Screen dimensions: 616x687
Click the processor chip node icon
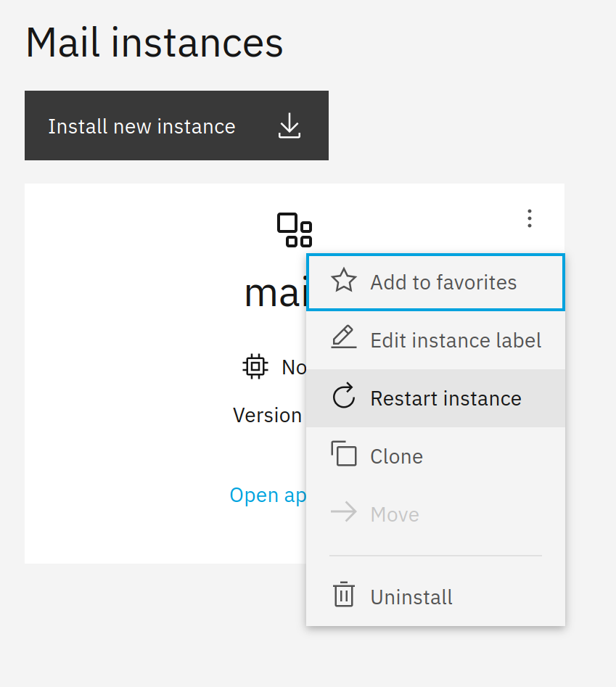(255, 367)
